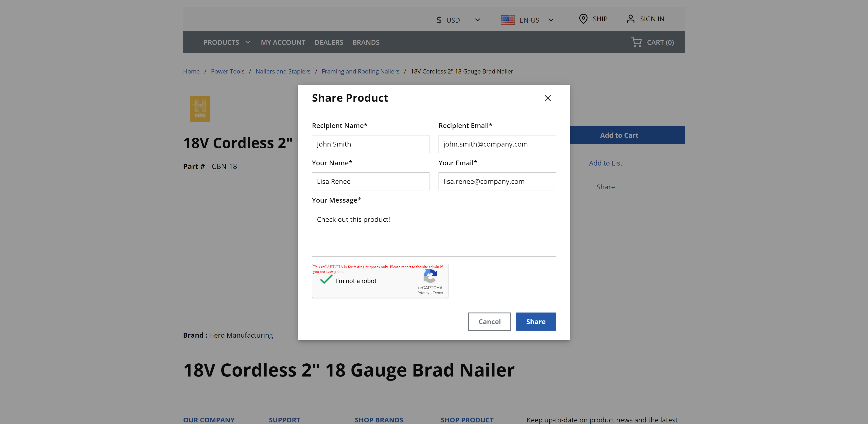The height and width of the screenshot is (424, 868).
Task: Click the ship location pin icon
Action: pos(583,19)
